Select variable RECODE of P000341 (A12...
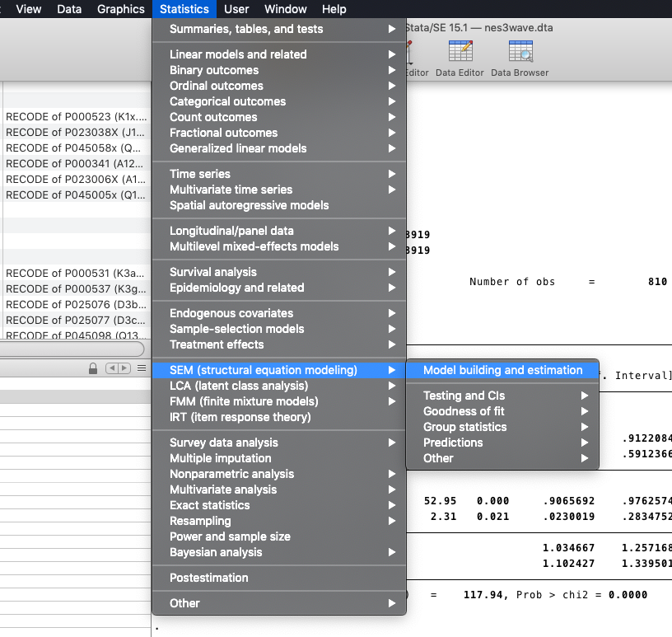 click(x=77, y=163)
